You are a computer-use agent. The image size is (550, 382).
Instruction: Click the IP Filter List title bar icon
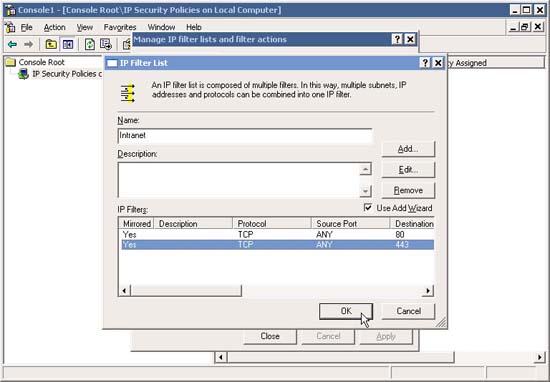112,63
